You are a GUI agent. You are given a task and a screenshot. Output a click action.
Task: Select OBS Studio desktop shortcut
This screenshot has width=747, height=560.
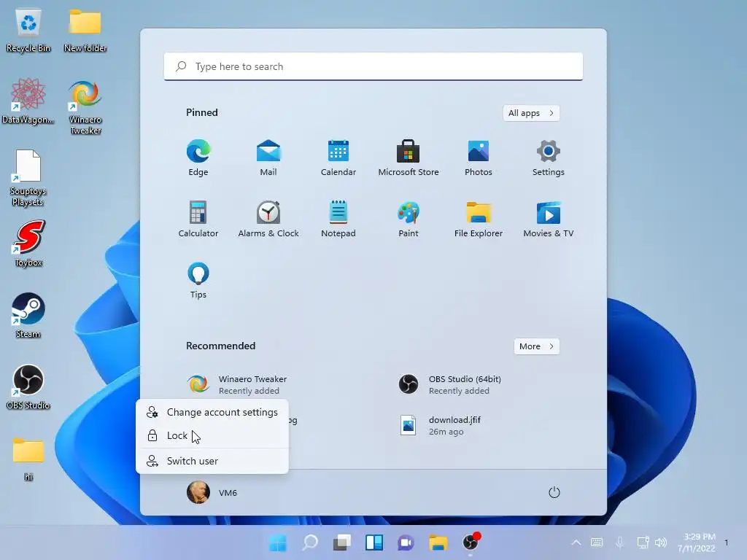click(28, 386)
